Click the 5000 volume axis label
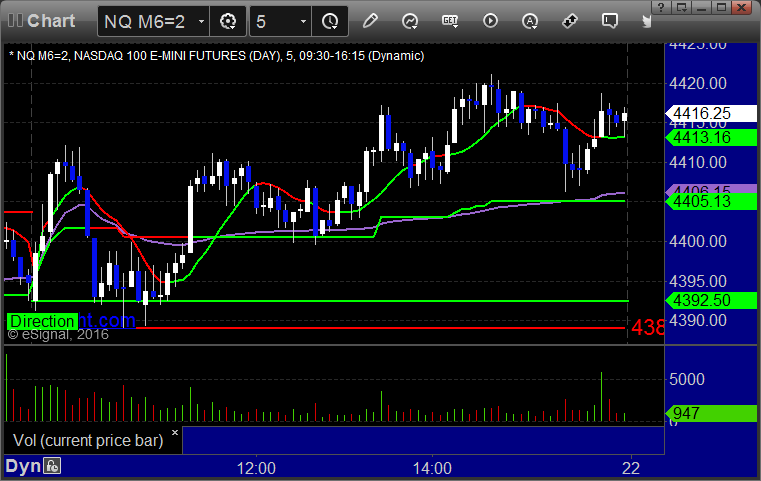The image size is (761, 481). point(687,379)
